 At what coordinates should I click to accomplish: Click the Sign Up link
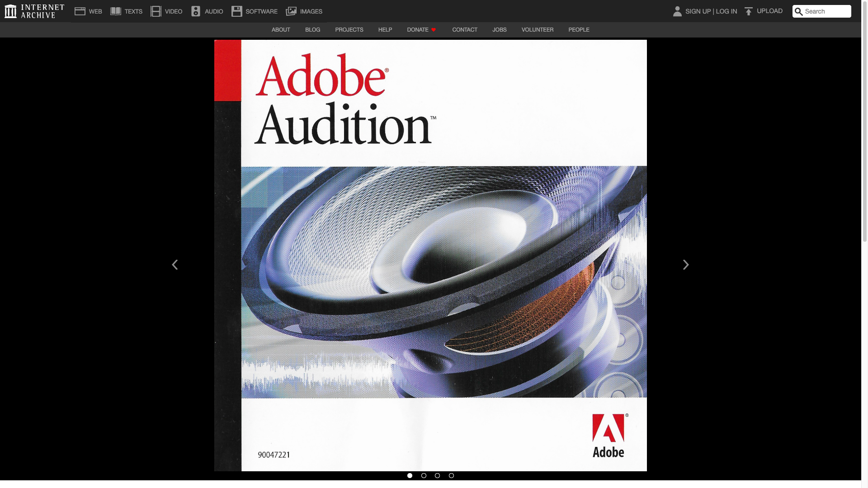pos(698,11)
